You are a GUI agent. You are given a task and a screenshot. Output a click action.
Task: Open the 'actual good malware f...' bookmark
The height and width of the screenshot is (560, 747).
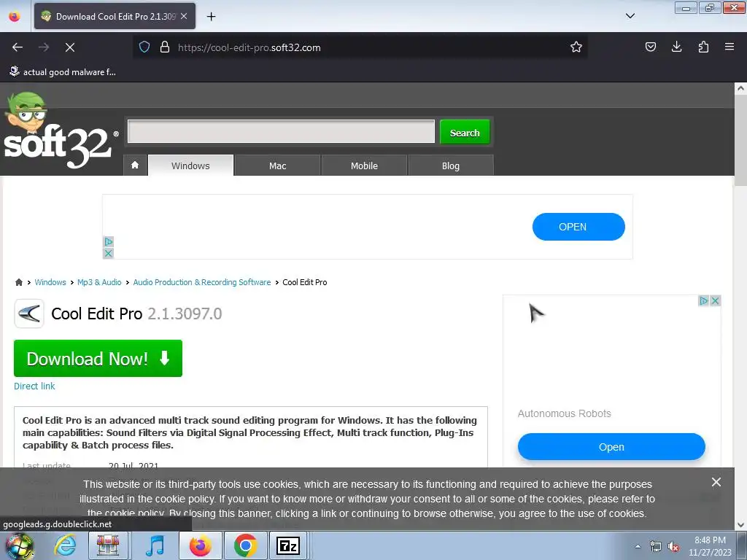click(x=63, y=72)
